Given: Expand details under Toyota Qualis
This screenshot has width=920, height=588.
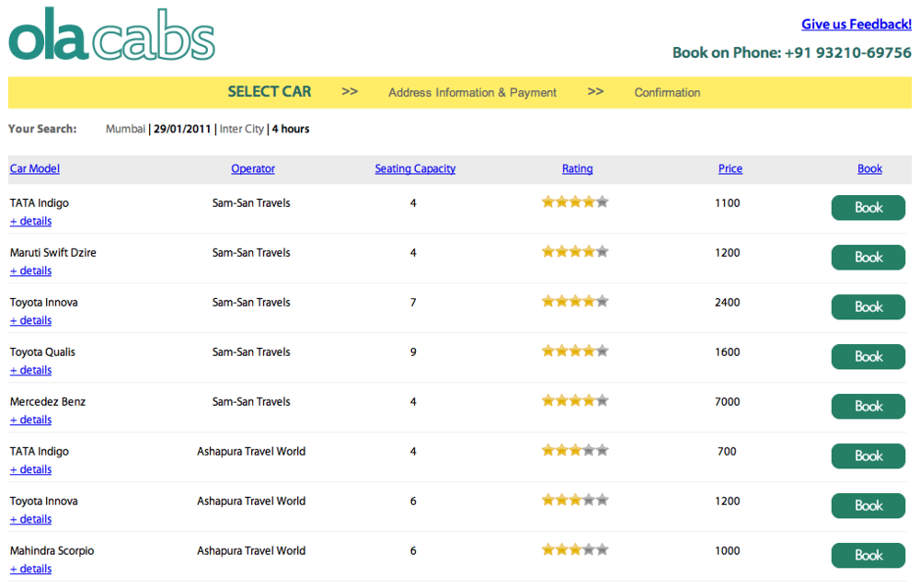Looking at the screenshot, I should point(30,370).
